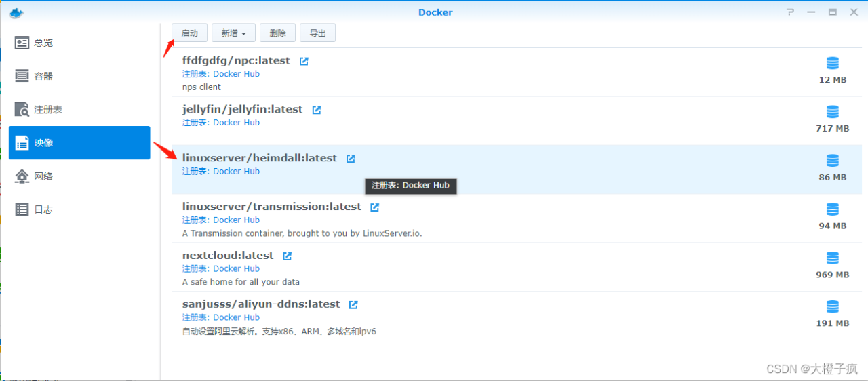Click the 86 MB size label
868x381 pixels.
pos(833,178)
